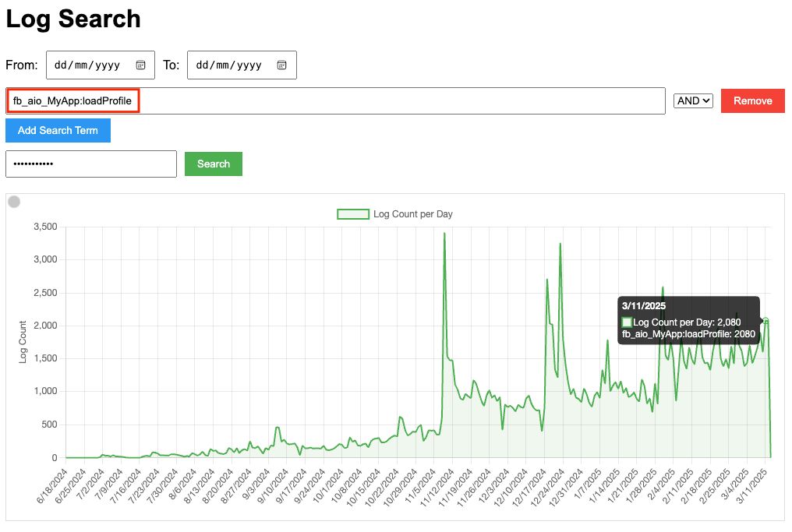The width and height of the screenshot is (792, 532).
Task: Select the Log Search page heading
Action: [x=73, y=19]
